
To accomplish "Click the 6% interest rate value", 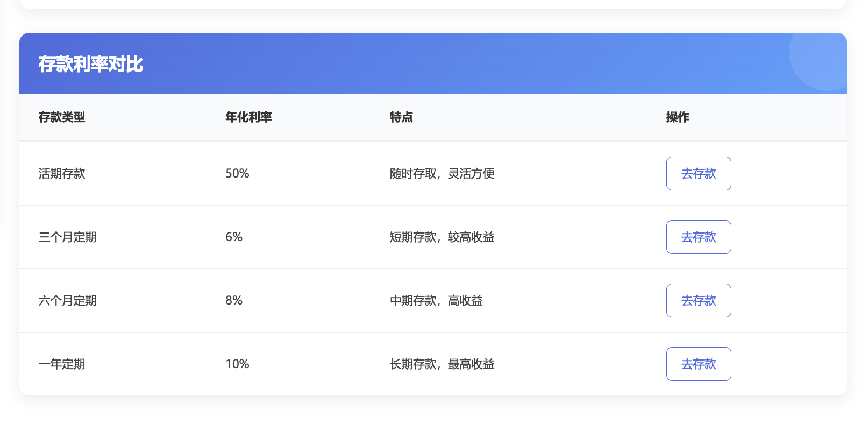I will (x=234, y=237).
